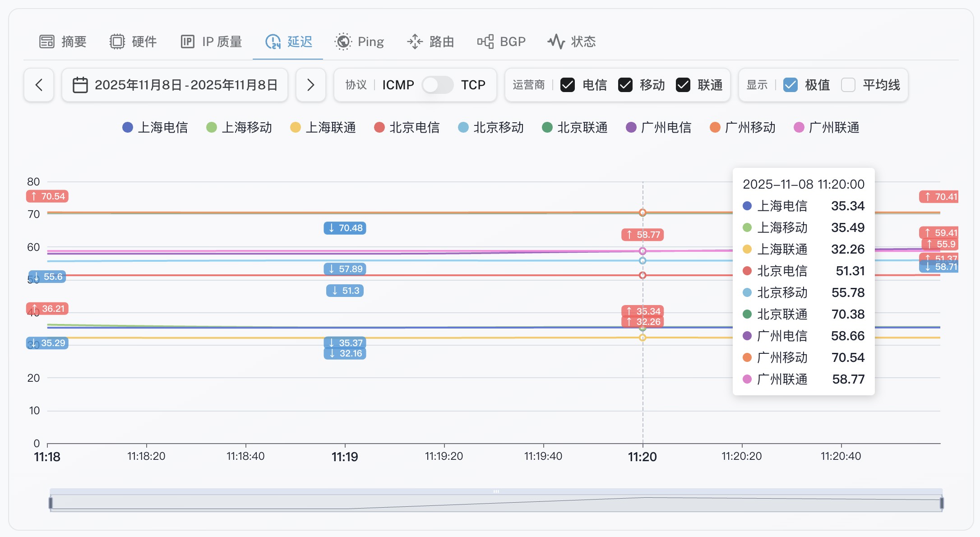Click the routing (路由) arrows icon
The width and height of the screenshot is (980, 537).
(x=415, y=42)
